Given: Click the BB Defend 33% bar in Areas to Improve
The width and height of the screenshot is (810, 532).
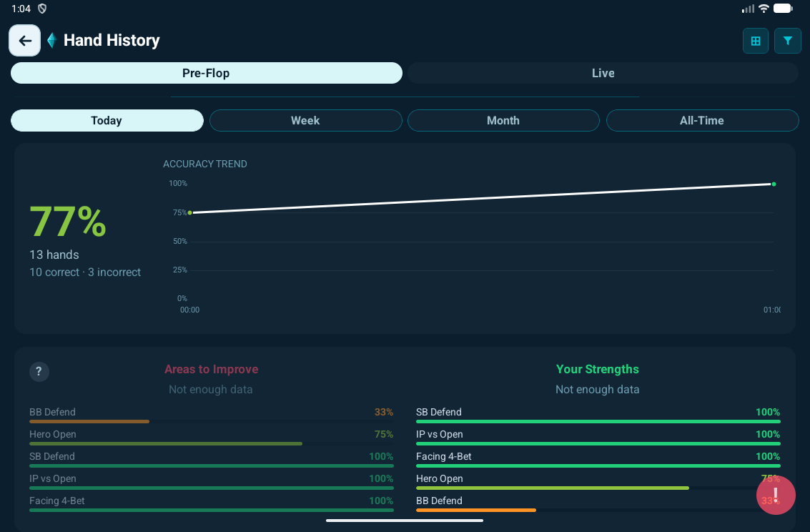Looking at the screenshot, I should 89,421.
